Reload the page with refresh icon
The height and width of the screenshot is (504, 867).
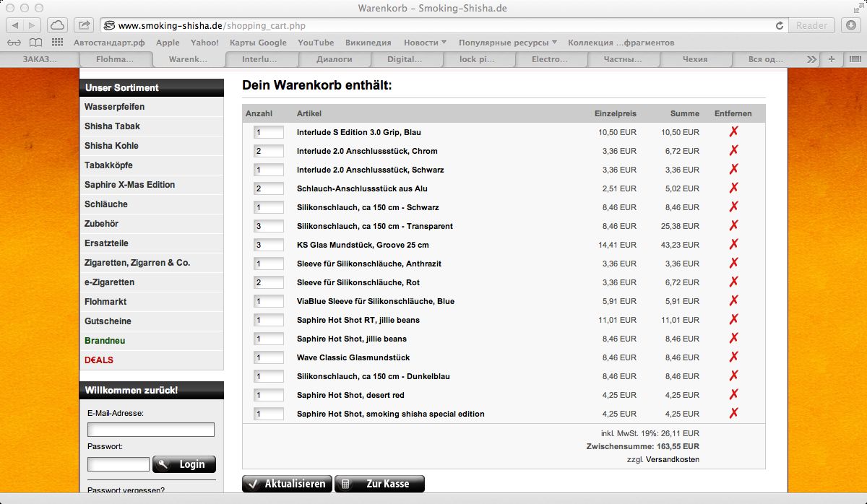pos(780,25)
